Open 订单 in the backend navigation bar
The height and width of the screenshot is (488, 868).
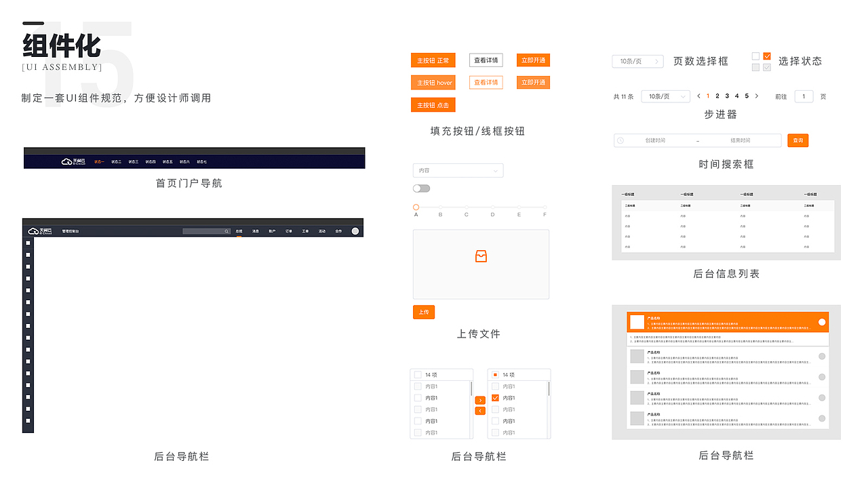click(289, 231)
